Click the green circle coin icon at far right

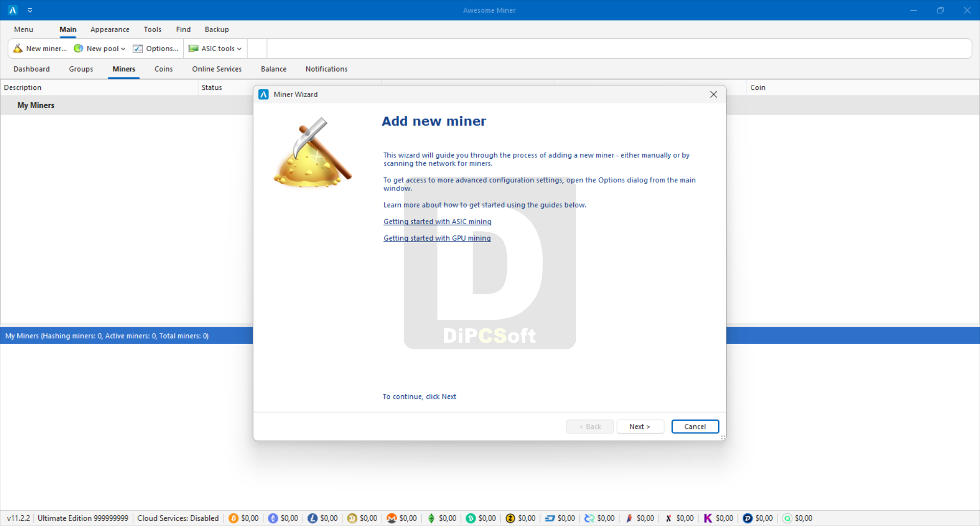pyautogui.click(x=787, y=518)
